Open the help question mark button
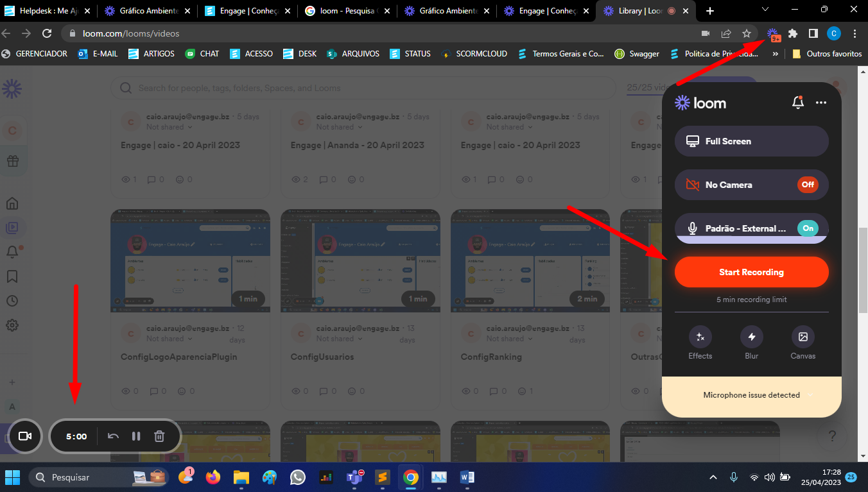This screenshot has width=868, height=492. [832, 437]
